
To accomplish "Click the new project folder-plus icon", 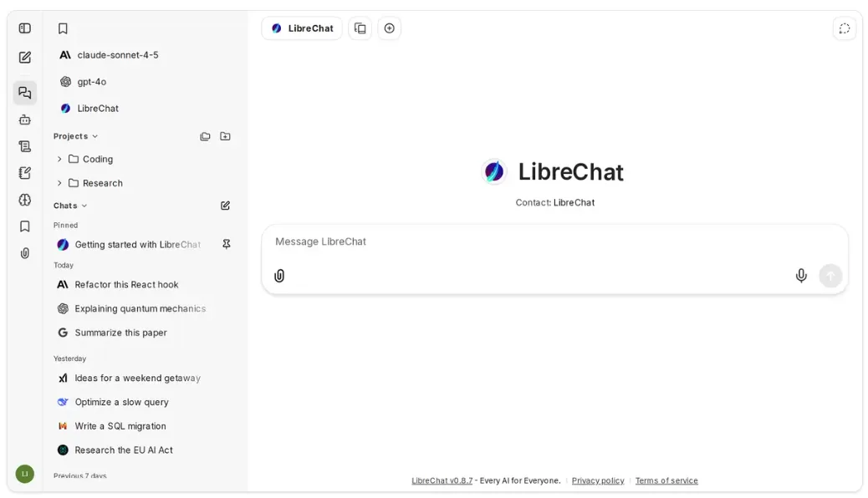I will pyautogui.click(x=225, y=136).
